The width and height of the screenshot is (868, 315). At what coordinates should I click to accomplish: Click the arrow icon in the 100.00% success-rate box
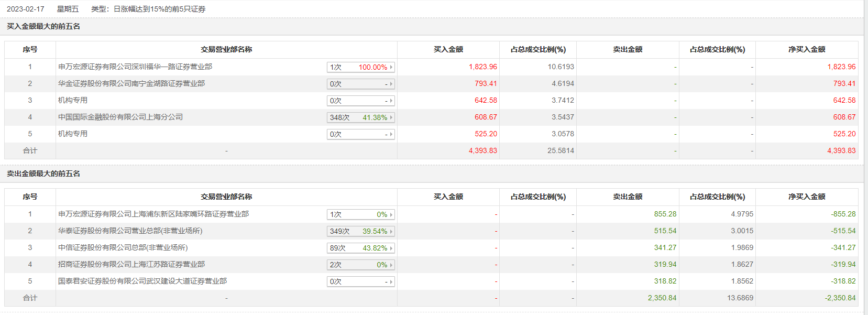point(391,67)
